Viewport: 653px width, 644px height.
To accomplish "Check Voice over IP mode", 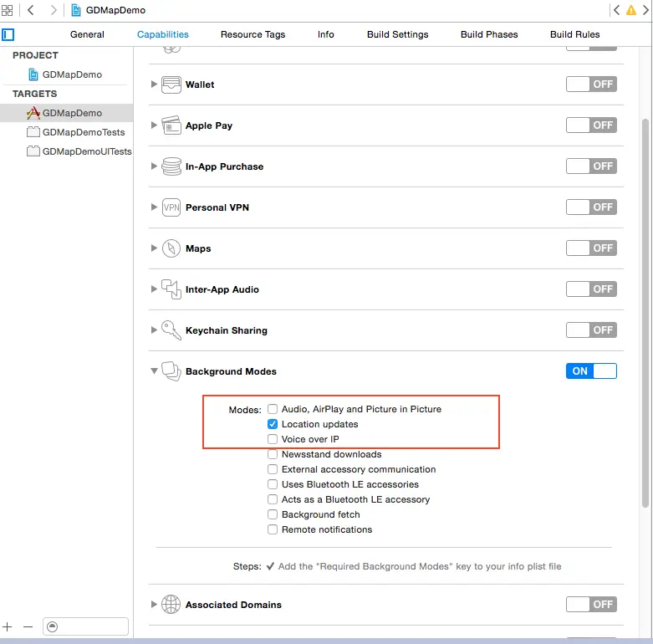I will [x=273, y=439].
